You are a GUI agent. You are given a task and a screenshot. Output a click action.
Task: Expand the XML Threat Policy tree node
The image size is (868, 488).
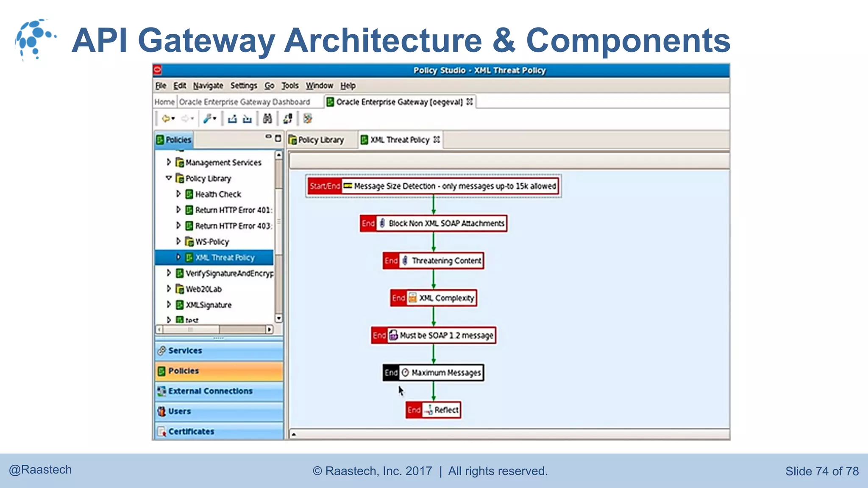(178, 257)
